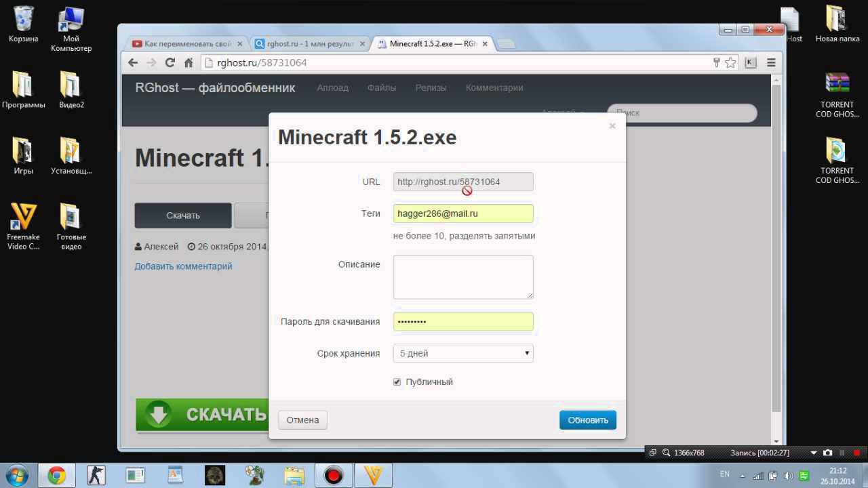Open the red record app in taskbar
This screenshot has height=488, width=868.
pos(334,476)
